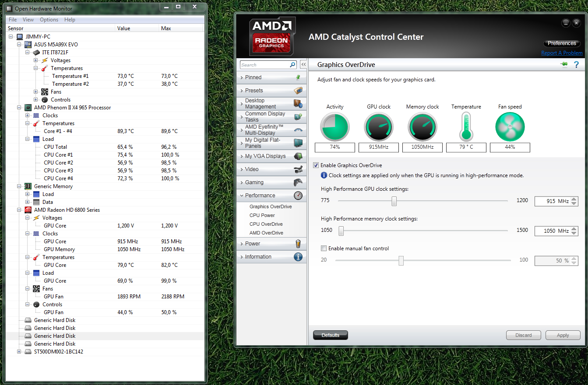
Task: Expand the Generic Memory Load node
Action: coord(28,194)
